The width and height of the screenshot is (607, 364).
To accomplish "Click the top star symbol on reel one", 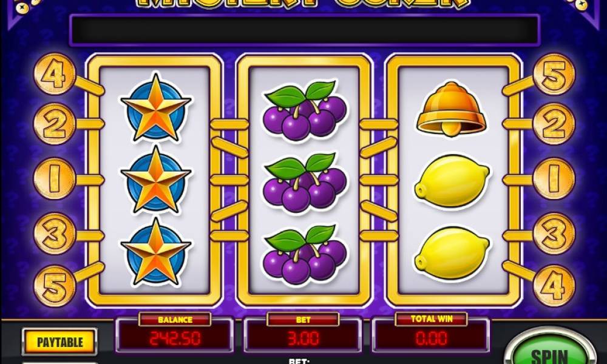I will 155,109.
